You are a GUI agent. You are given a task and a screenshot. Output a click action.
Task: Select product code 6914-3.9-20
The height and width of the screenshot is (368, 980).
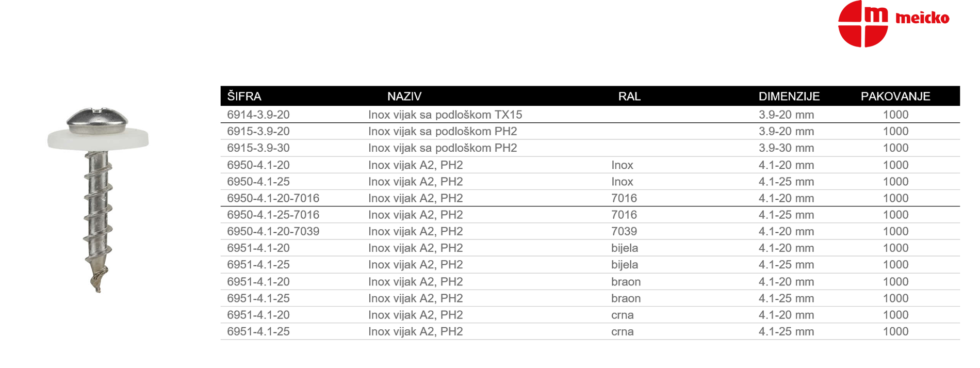(258, 115)
